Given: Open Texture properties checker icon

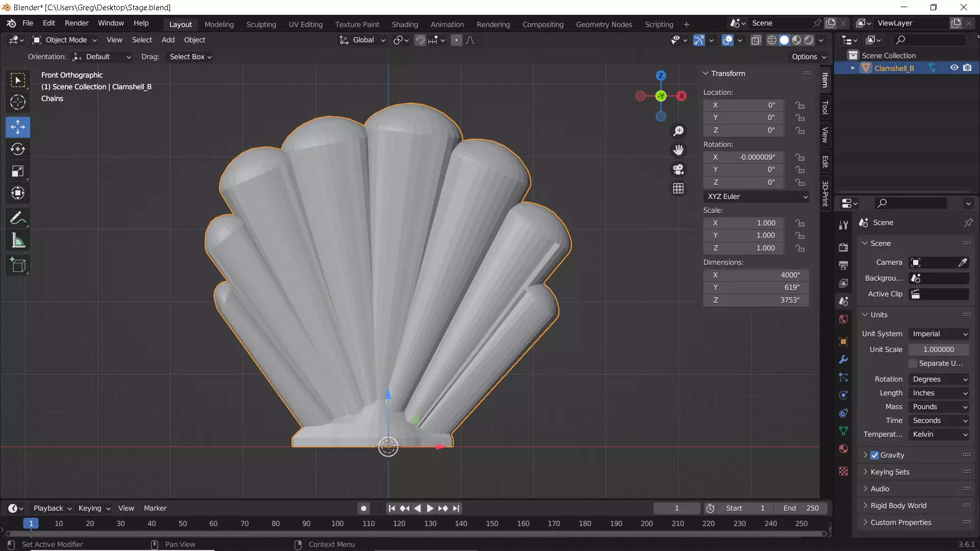Looking at the screenshot, I should tap(843, 471).
